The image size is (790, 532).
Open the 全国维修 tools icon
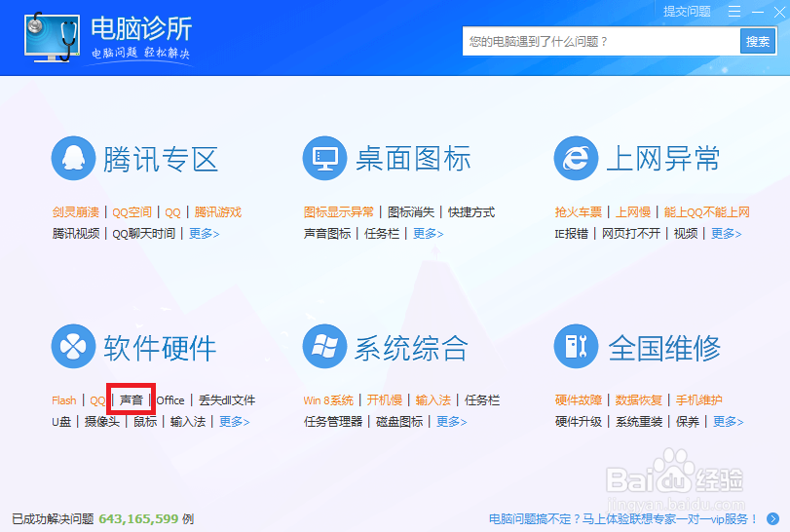point(576,346)
